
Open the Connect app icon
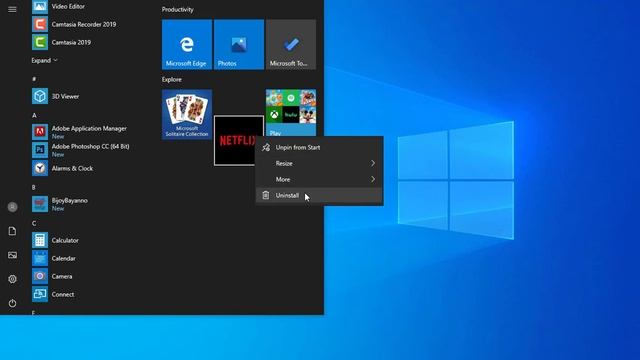pyautogui.click(x=40, y=294)
